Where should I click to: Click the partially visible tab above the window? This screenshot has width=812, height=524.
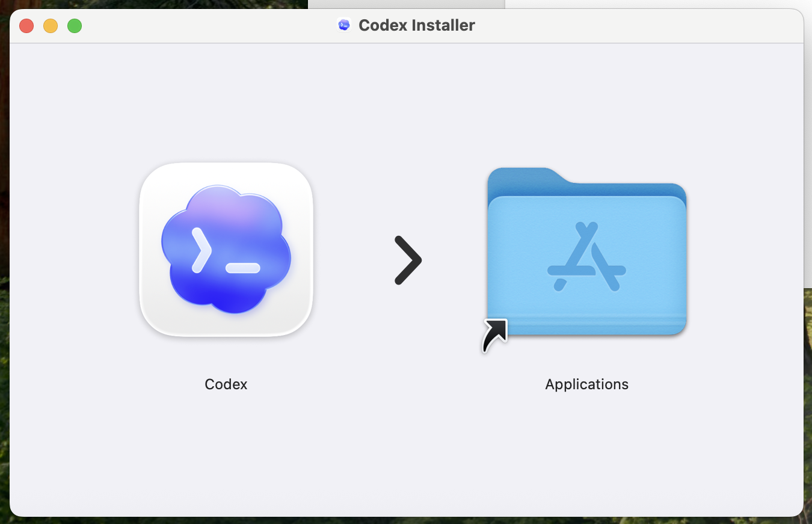pyautogui.click(x=405, y=4)
